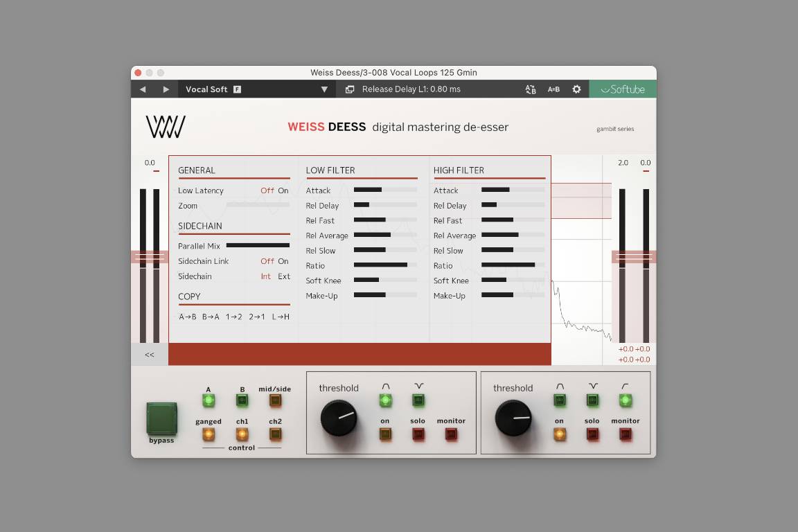
Task: Copy channel 1→2
Action: point(234,317)
